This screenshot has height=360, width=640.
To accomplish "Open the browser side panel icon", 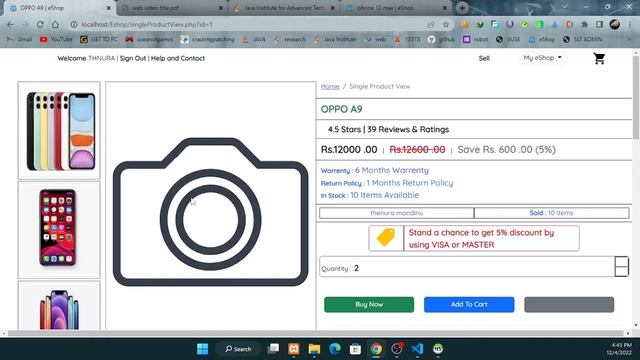I will (599, 24).
